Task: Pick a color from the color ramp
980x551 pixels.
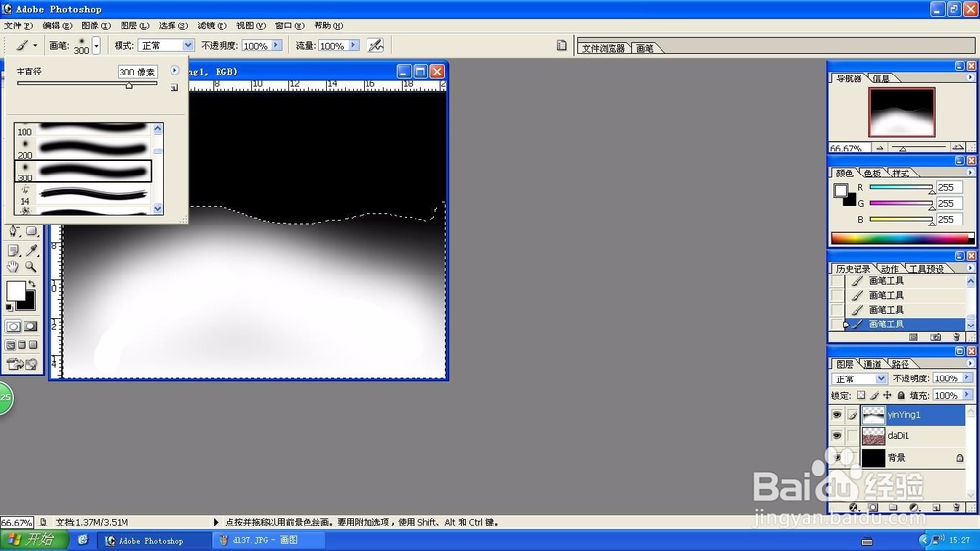Action: coord(902,238)
